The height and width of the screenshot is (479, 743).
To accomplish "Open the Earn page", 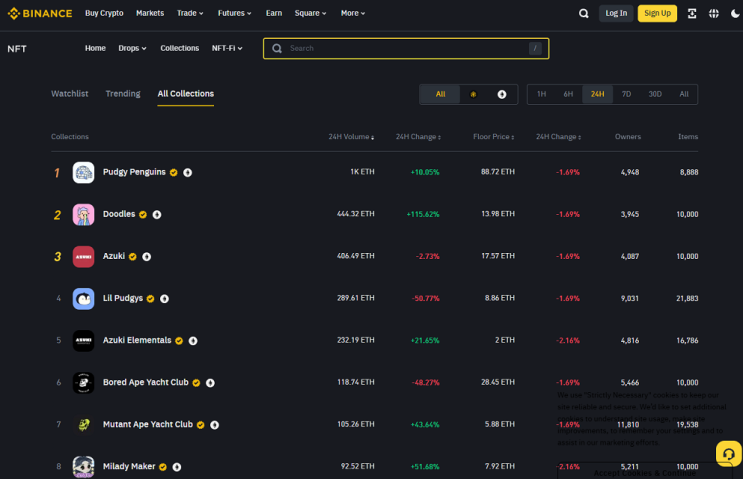I will click(x=274, y=13).
